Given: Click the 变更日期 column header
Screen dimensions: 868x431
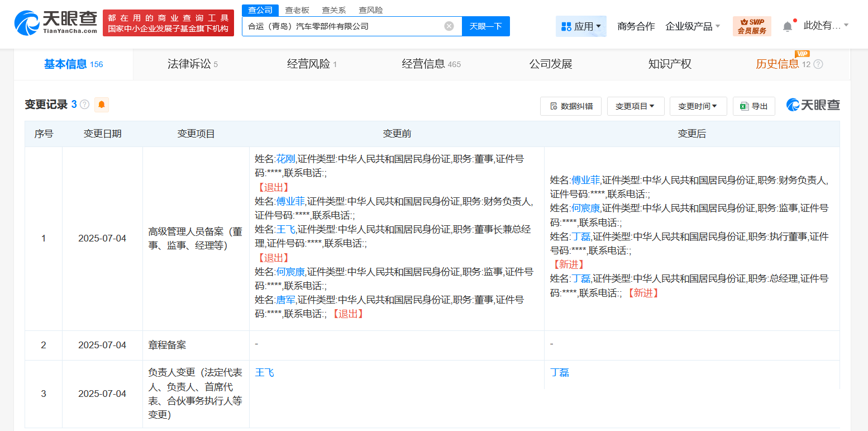Looking at the screenshot, I should 102,134.
